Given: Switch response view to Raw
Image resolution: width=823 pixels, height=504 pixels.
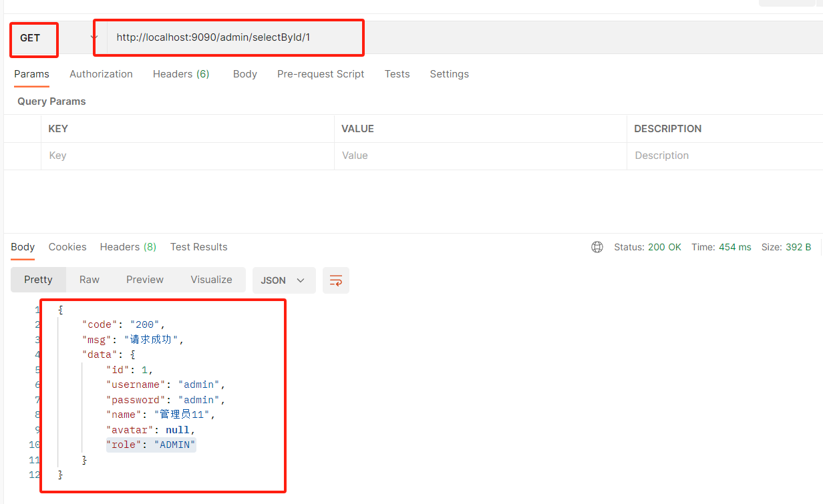Looking at the screenshot, I should [90, 280].
